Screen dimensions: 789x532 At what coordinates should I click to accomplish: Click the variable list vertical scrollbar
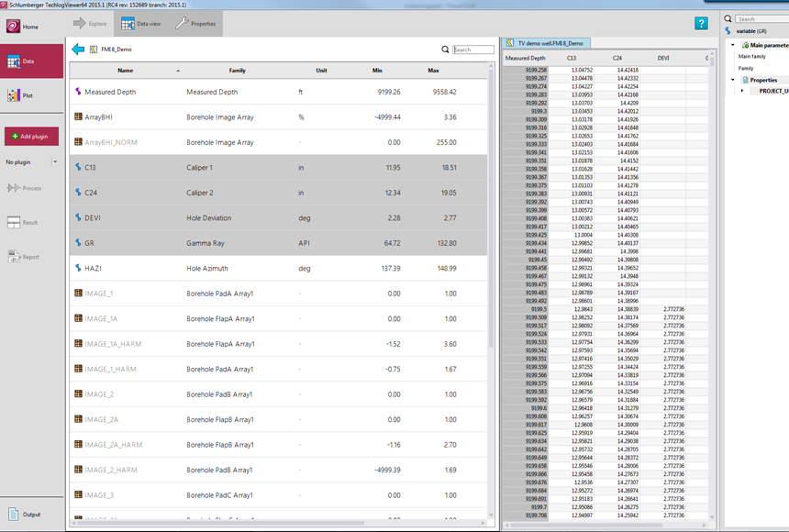pyautogui.click(x=491, y=206)
